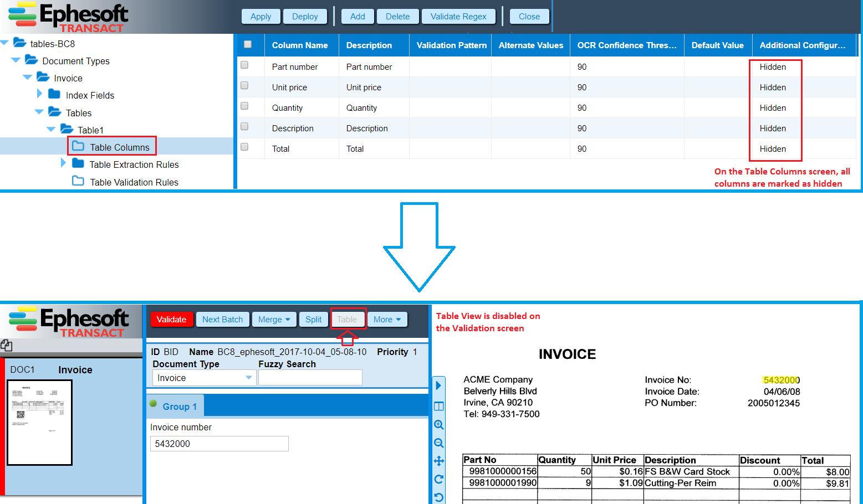Check the Quantity row checkbox
The height and width of the screenshot is (504, 863).
pos(244,106)
